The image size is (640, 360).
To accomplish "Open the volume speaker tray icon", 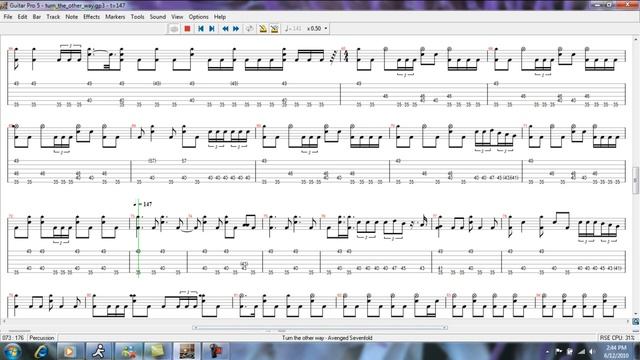I will 591,351.
